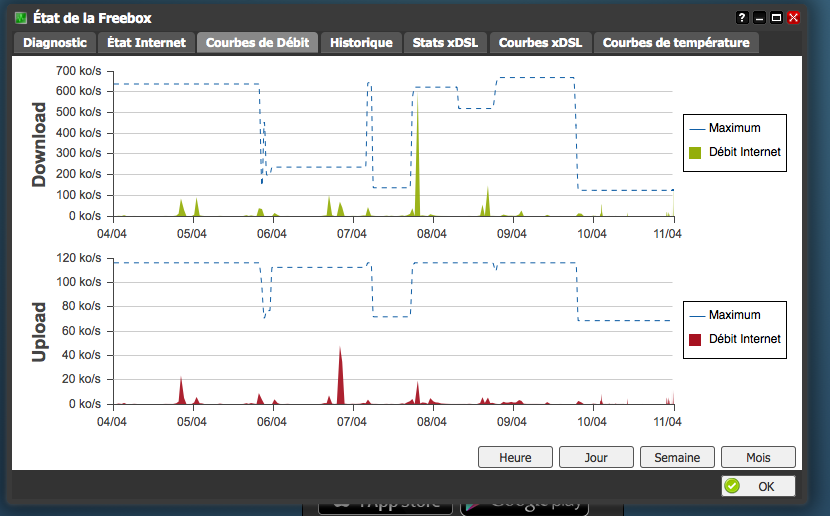
Task: Click the 700 ko/s download axis label
Action: (x=78, y=71)
